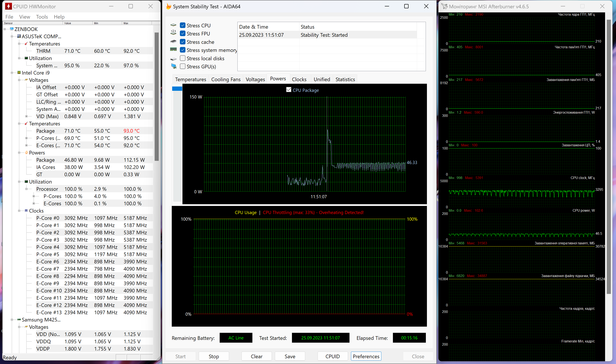Viewport: 616px width, 364px height.
Task: Collapse the Clocks tree node
Action: [x=19, y=211]
